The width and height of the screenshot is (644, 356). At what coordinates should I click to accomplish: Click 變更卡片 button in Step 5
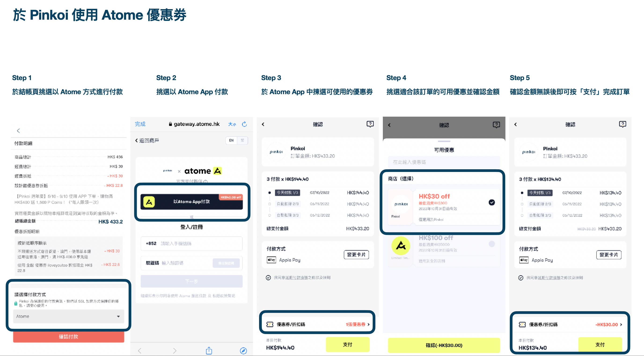click(x=608, y=255)
